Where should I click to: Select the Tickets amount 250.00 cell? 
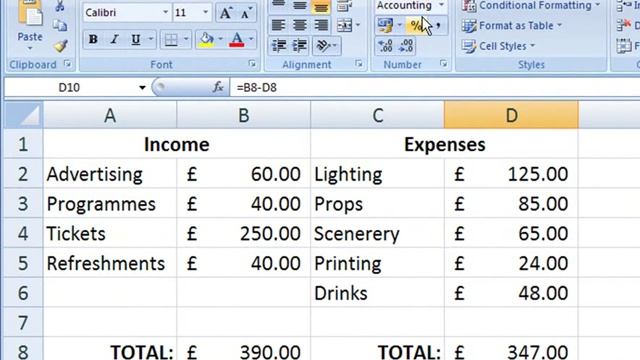(x=244, y=233)
